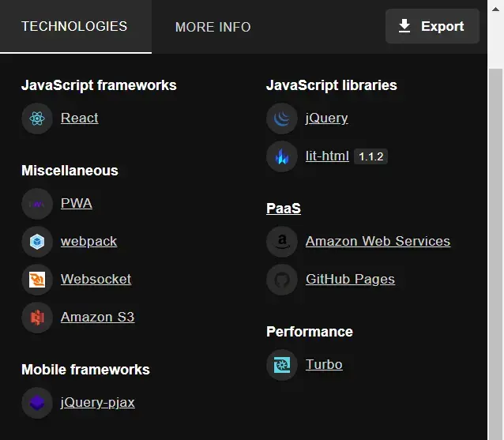Open the PaaS category link
Viewport: 504px width, 440px height.
click(x=284, y=208)
